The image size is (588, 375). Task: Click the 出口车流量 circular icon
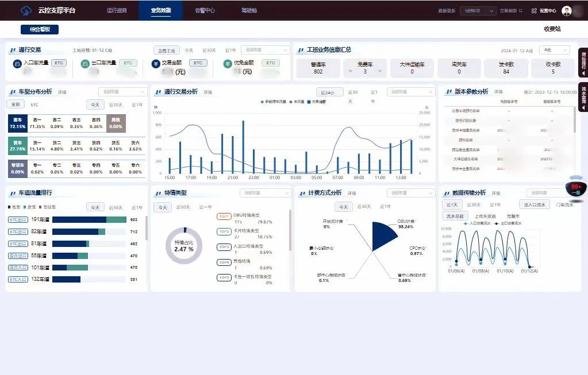pyautogui.click(x=85, y=63)
